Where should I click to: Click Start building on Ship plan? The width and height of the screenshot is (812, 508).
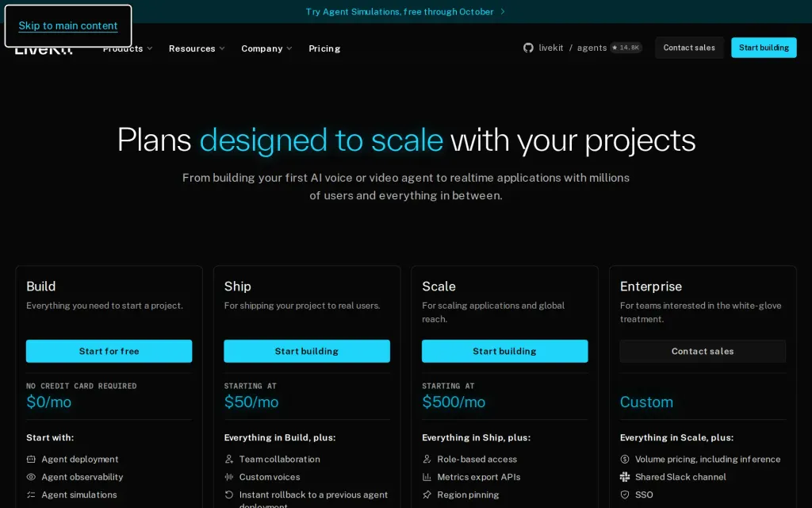tap(307, 351)
